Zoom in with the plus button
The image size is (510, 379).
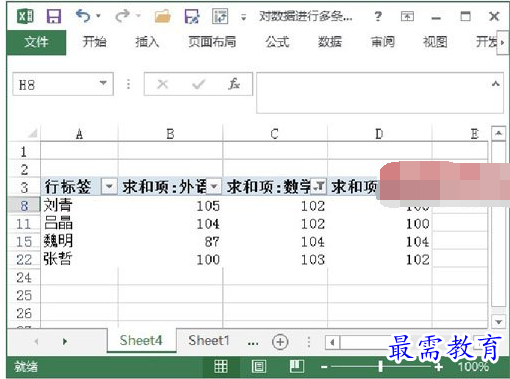439,367
